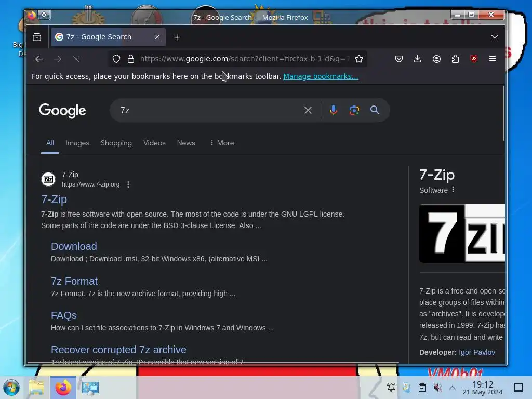Open the system settings taskbar icon

[x=90, y=388]
